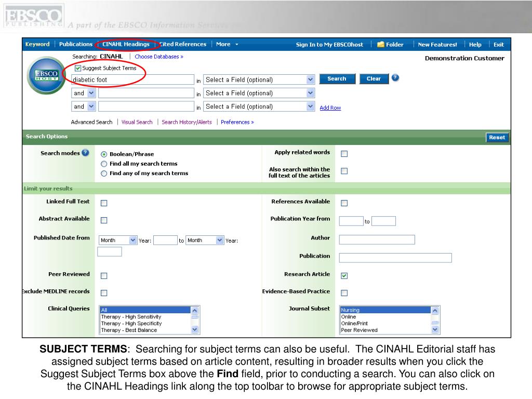Image resolution: width=532 pixels, height=399 pixels.
Task: Click Journal Subset list scroll down arrow
Action: coord(435,329)
